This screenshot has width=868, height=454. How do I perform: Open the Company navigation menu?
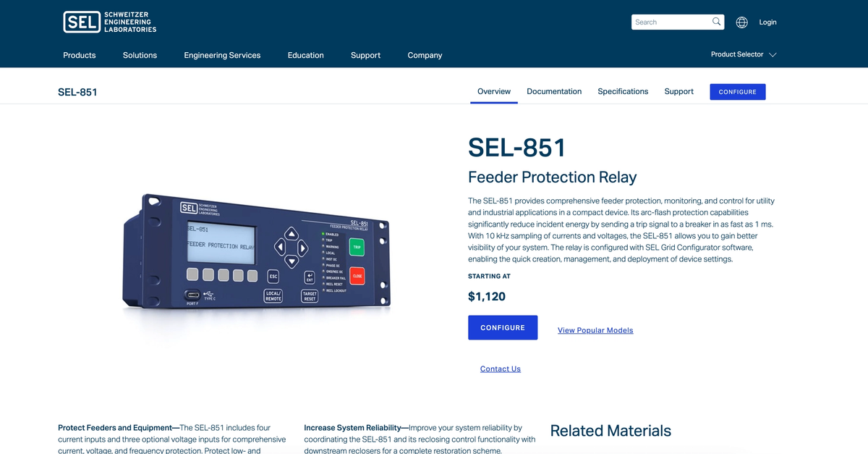(x=425, y=55)
